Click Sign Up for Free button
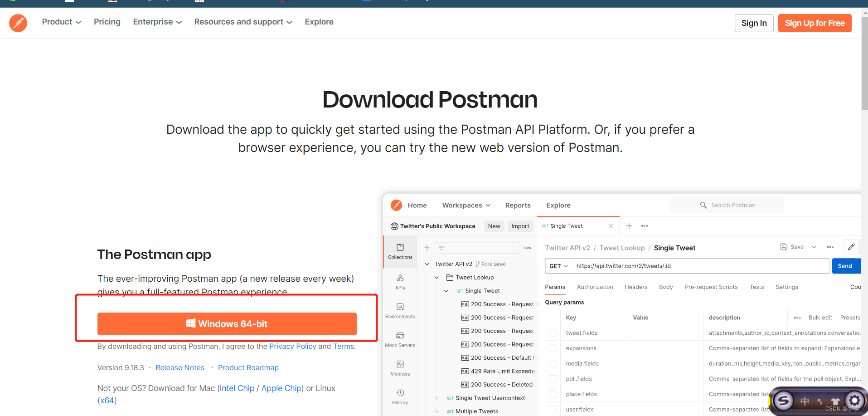 click(x=815, y=23)
